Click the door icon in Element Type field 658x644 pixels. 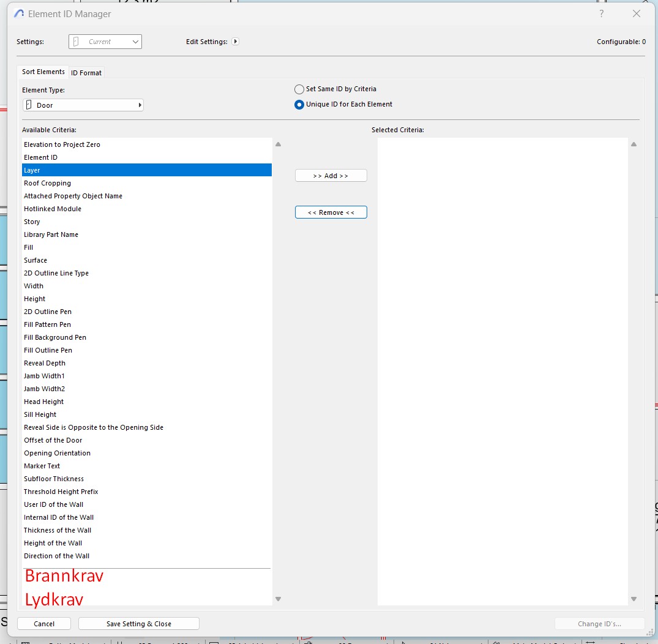(x=28, y=105)
